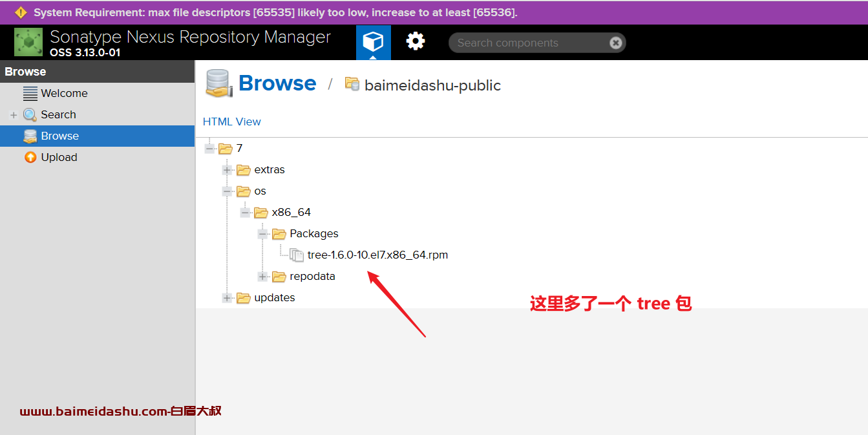Click the System Requirement warning message
Image resolution: width=868 pixels, height=435 pixels.
(x=275, y=12)
